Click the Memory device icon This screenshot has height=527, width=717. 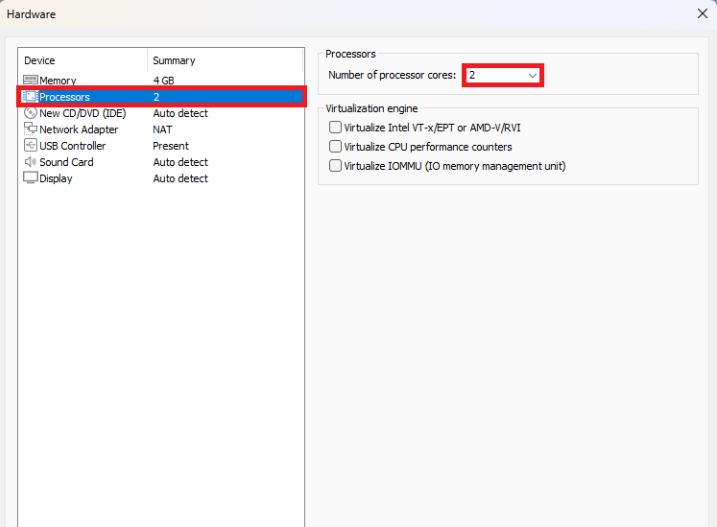(x=30, y=80)
